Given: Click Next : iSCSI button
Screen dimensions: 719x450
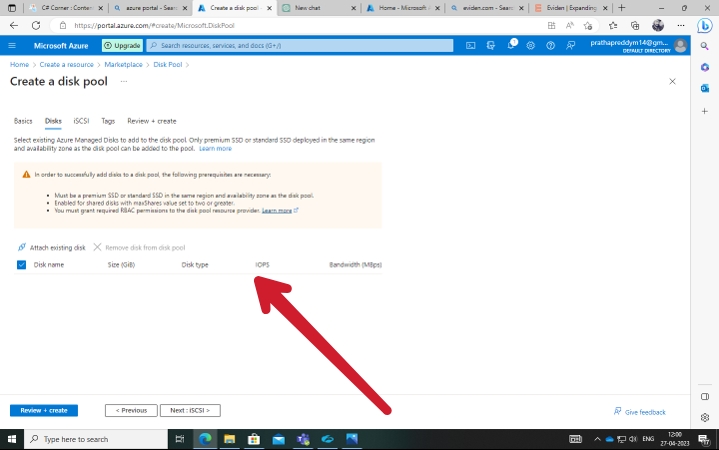Looking at the screenshot, I should coord(190,410).
